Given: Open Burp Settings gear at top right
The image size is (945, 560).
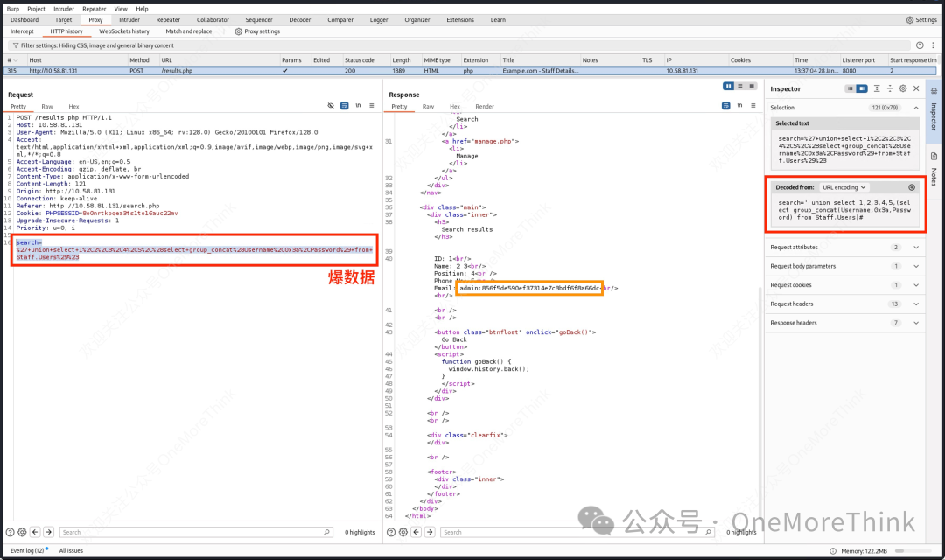Looking at the screenshot, I should 909,20.
